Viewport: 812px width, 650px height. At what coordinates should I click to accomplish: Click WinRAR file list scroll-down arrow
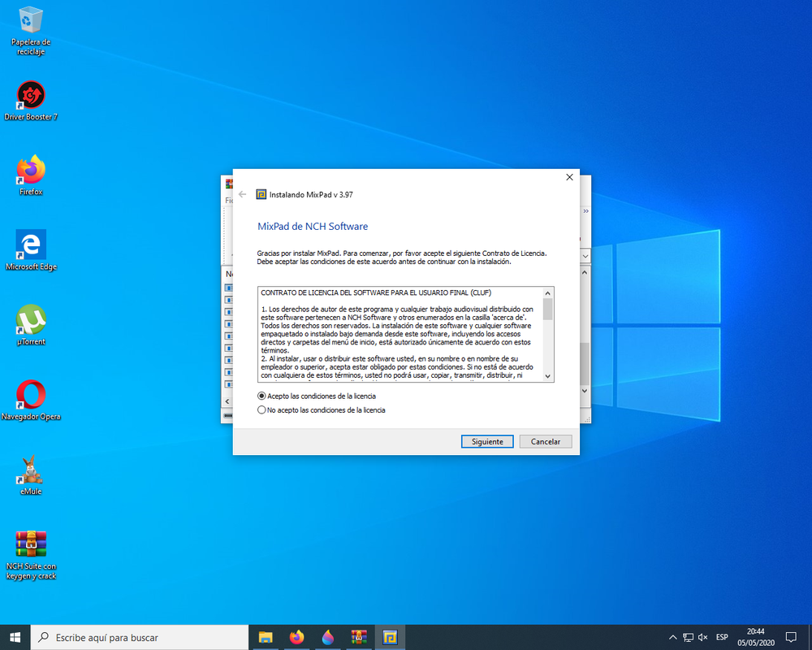pyautogui.click(x=585, y=391)
